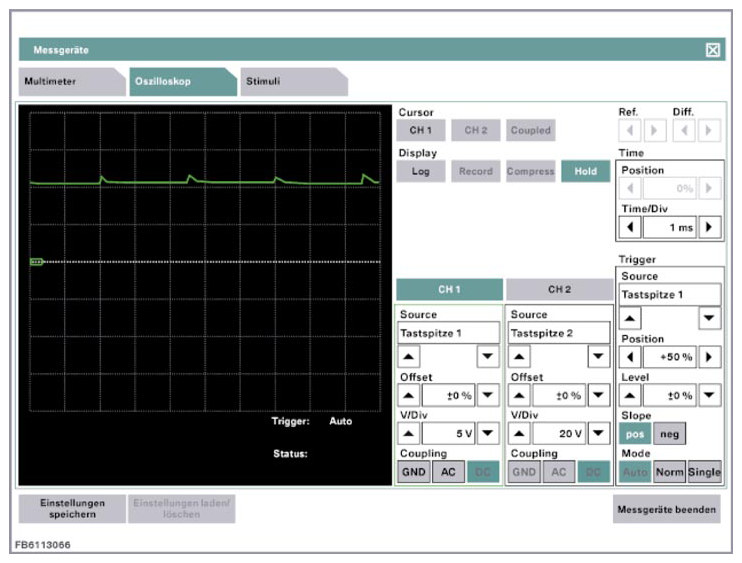
Task: Switch to the Multimeter tab
Action: coord(72,81)
